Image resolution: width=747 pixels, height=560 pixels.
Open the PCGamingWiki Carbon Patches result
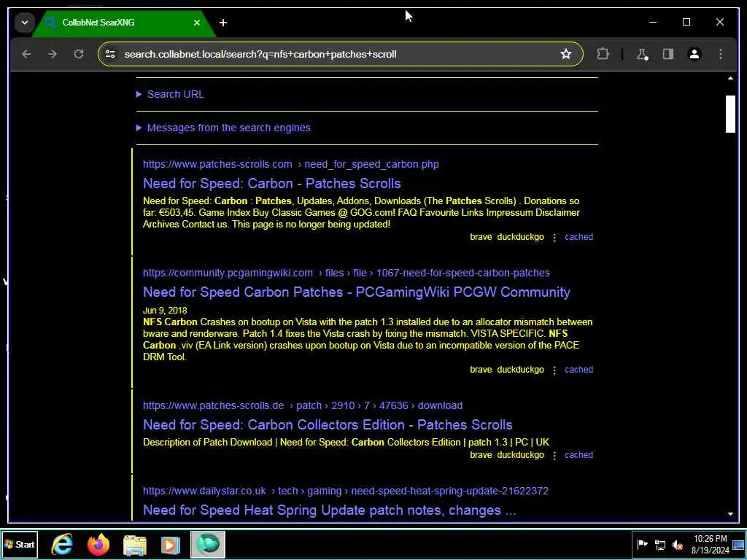[x=356, y=292]
